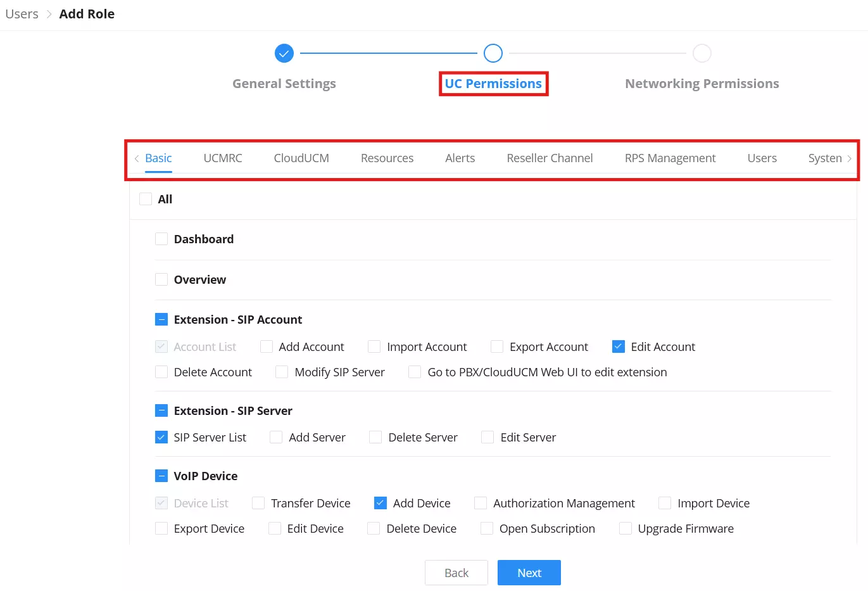
Task: Open the UCMRC tab
Action: pos(223,158)
